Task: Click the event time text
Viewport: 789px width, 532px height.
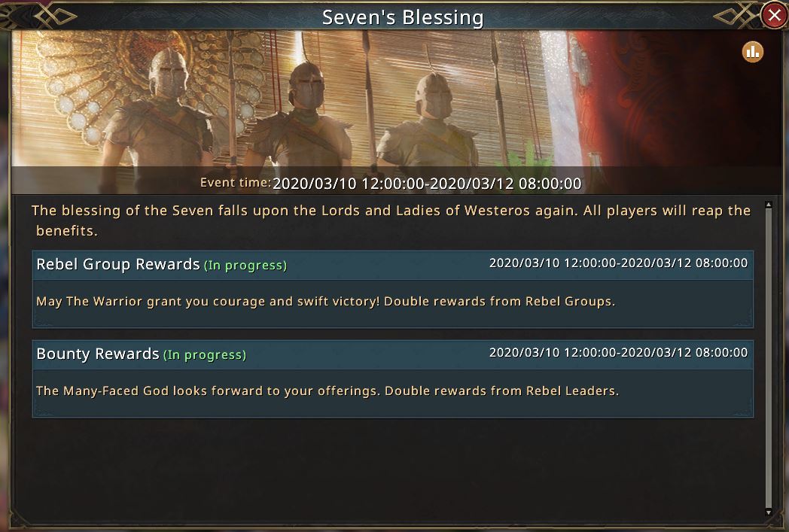Action: (x=391, y=183)
